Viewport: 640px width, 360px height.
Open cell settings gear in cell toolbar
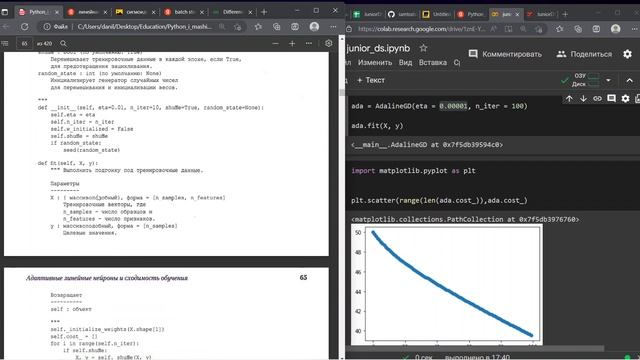tap(625, 98)
